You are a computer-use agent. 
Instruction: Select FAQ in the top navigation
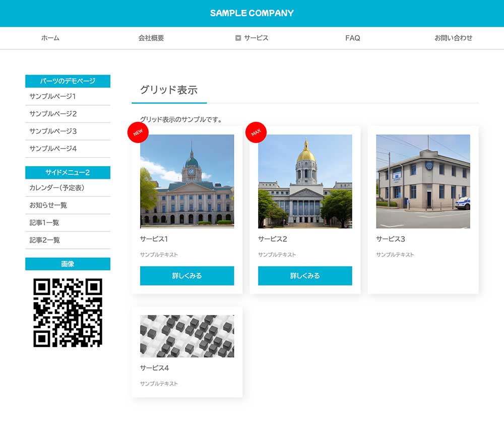tap(353, 38)
